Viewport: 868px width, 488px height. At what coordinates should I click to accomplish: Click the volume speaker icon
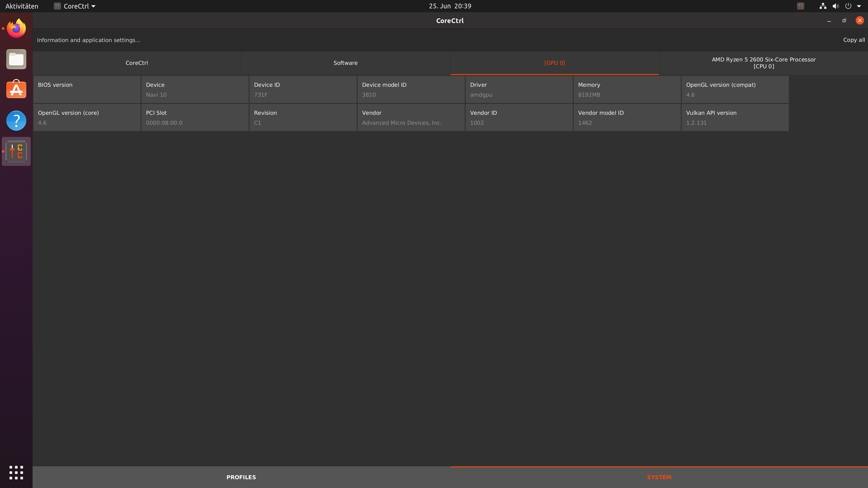pyautogui.click(x=836, y=6)
